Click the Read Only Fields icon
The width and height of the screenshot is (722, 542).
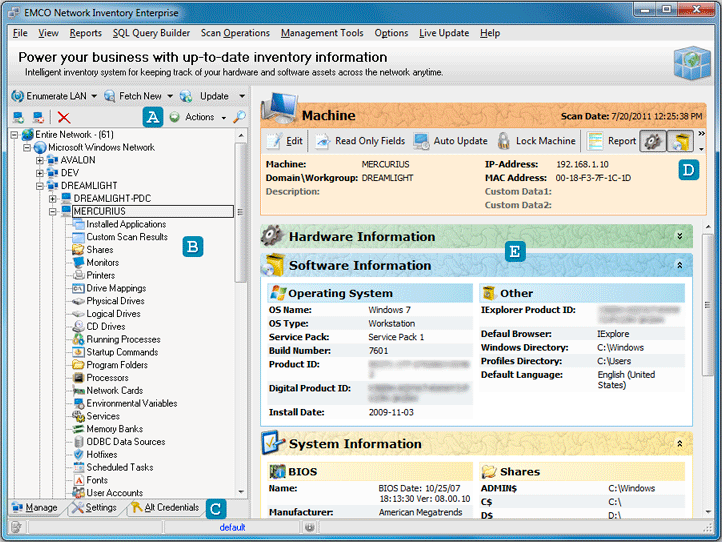tap(323, 141)
